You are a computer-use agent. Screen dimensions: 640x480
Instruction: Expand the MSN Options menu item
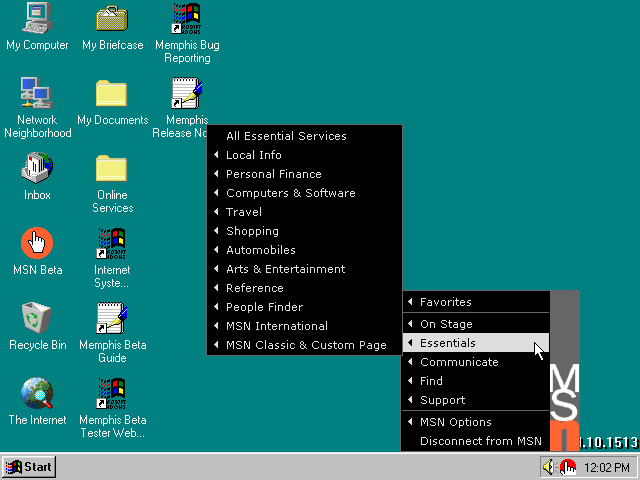476,422
